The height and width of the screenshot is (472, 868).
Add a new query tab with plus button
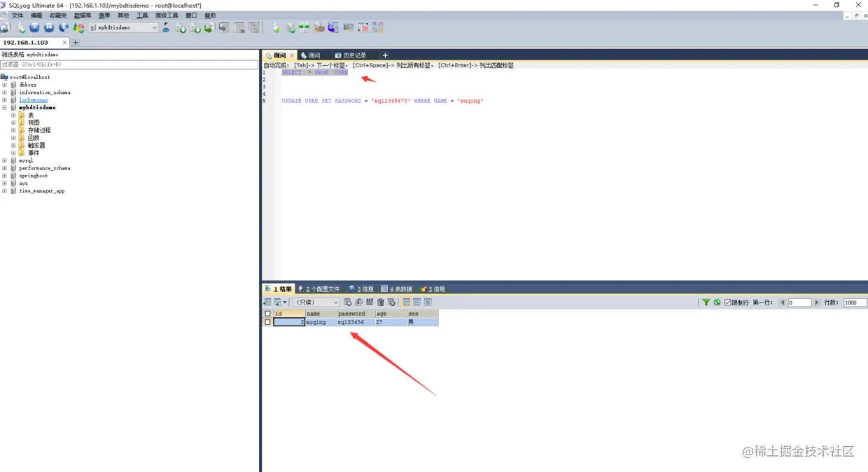point(385,55)
